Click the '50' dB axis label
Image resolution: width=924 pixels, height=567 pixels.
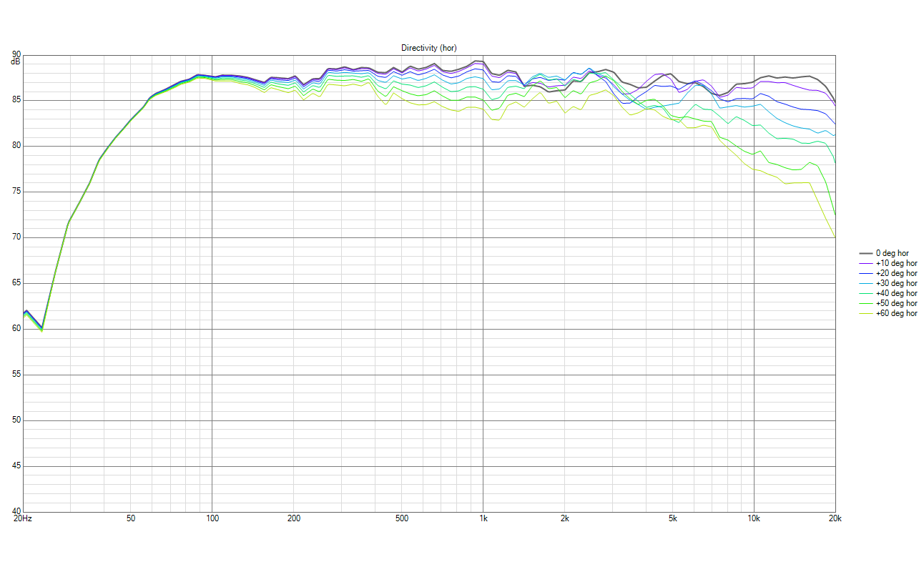click(16, 420)
